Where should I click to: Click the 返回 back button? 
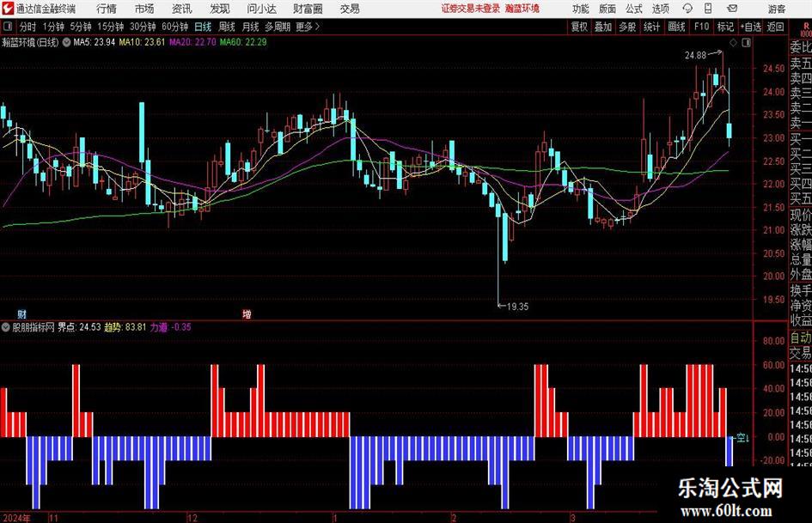775,27
